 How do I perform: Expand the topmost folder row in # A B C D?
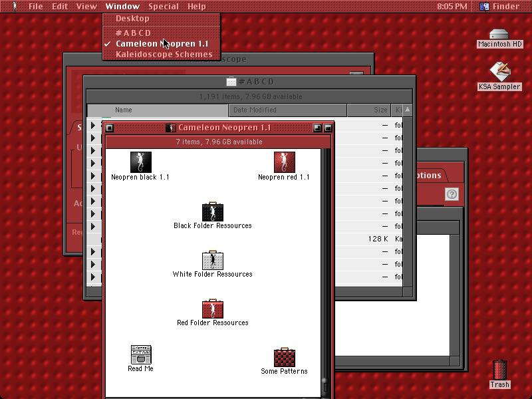tap(93, 126)
